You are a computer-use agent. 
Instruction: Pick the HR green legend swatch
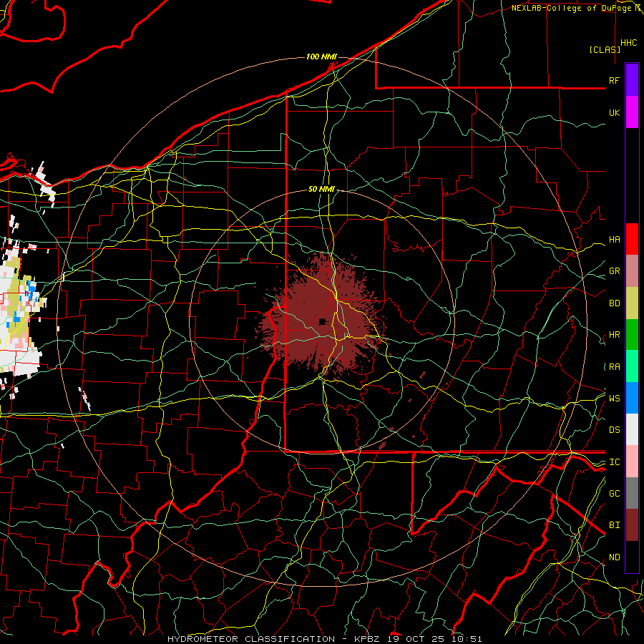point(632,335)
